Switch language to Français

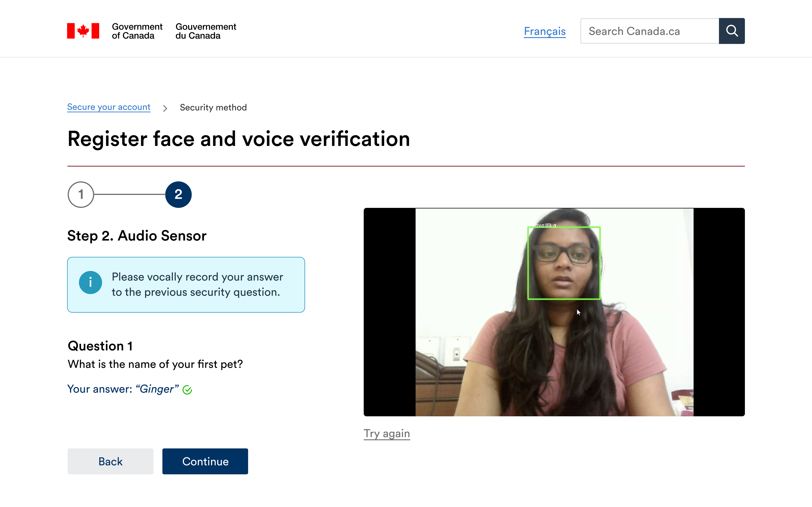tap(545, 31)
